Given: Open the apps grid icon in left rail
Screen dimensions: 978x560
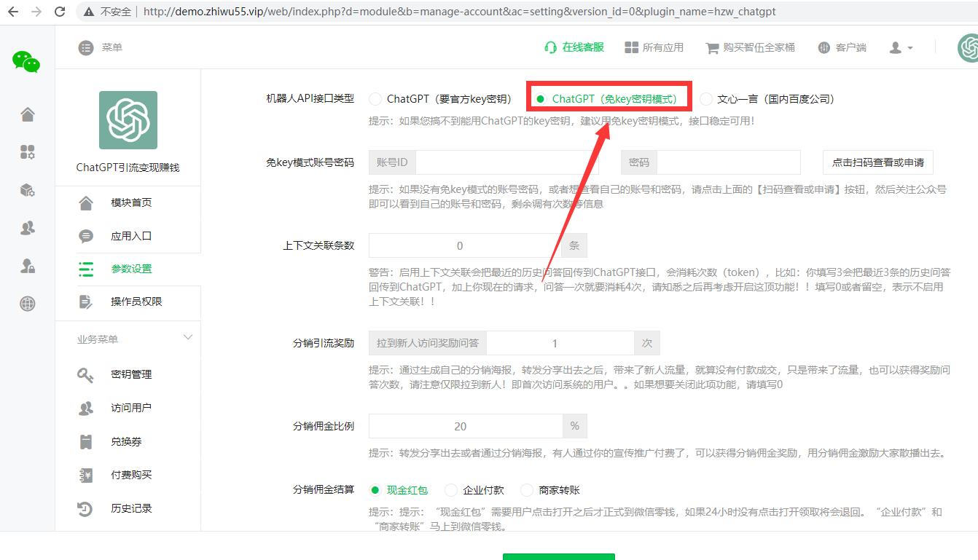Looking at the screenshot, I should (x=28, y=152).
